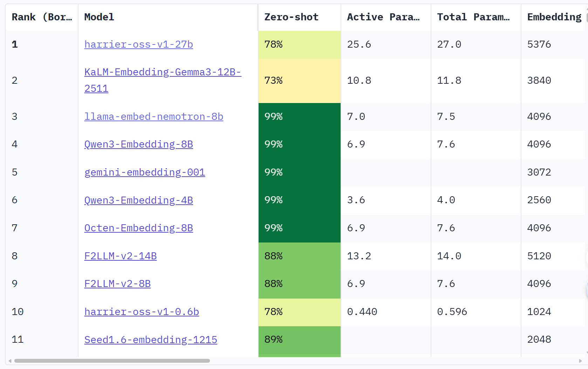Sort by the Total Parameters column header
588x369 pixels.
476,17
